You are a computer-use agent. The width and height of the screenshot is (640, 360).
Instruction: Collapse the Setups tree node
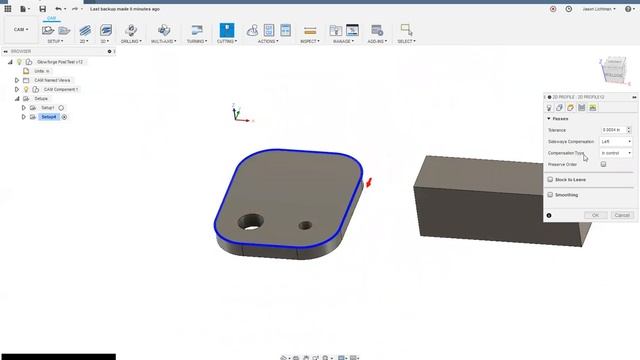click(x=17, y=99)
